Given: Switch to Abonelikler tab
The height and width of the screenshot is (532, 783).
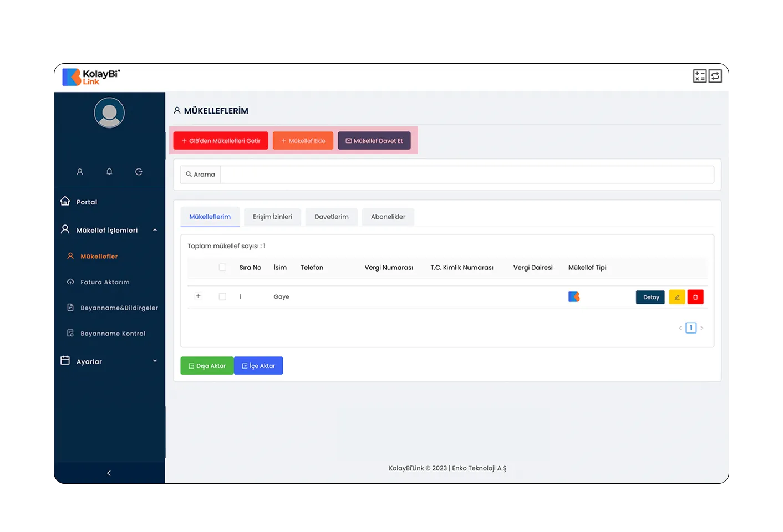Looking at the screenshot, I should pyautogui.click(x=388, y=217).
